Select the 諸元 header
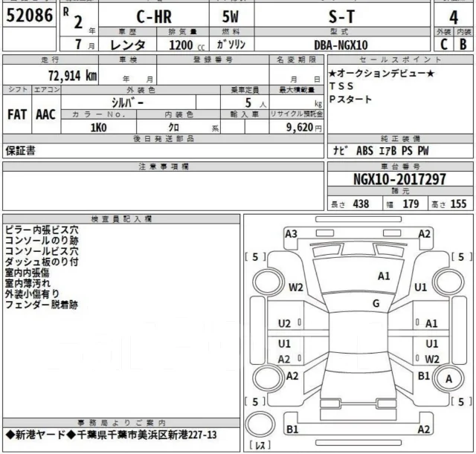Screen dimensions: 476x454 [x=400, y=191]
